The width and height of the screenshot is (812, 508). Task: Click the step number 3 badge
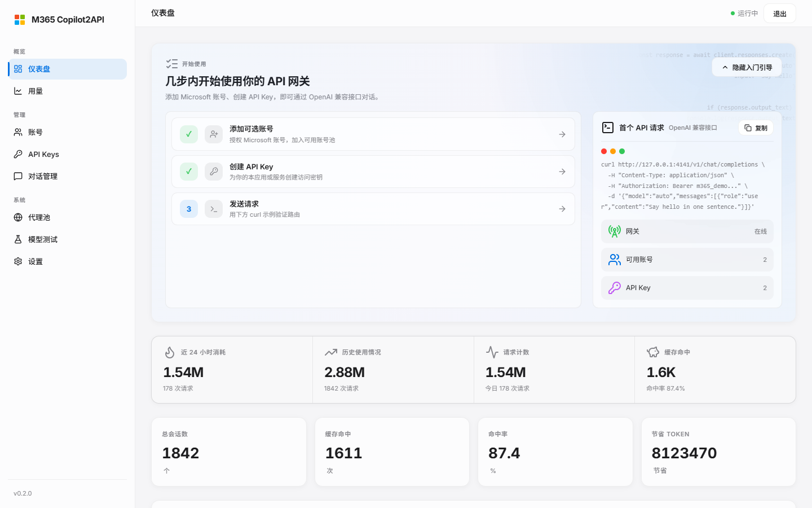(189, 209)
